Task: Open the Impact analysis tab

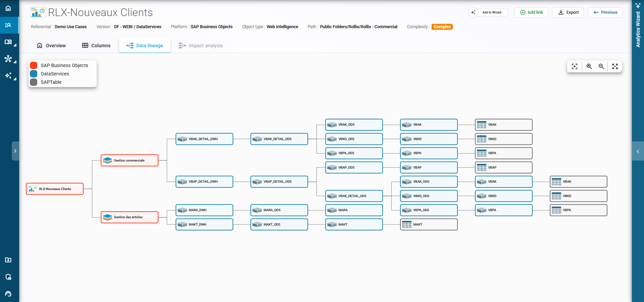Action: pos(201,46)
